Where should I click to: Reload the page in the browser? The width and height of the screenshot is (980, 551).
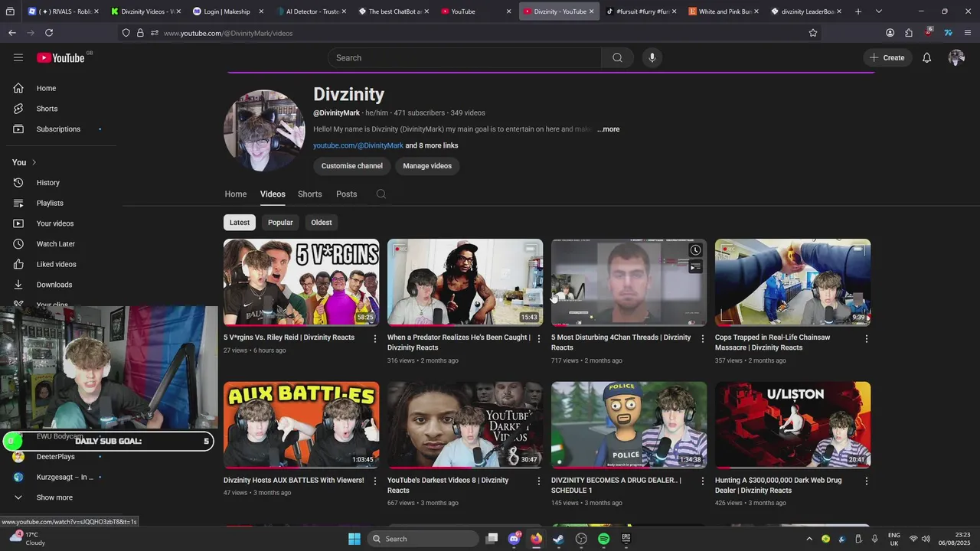pos(49,33)
